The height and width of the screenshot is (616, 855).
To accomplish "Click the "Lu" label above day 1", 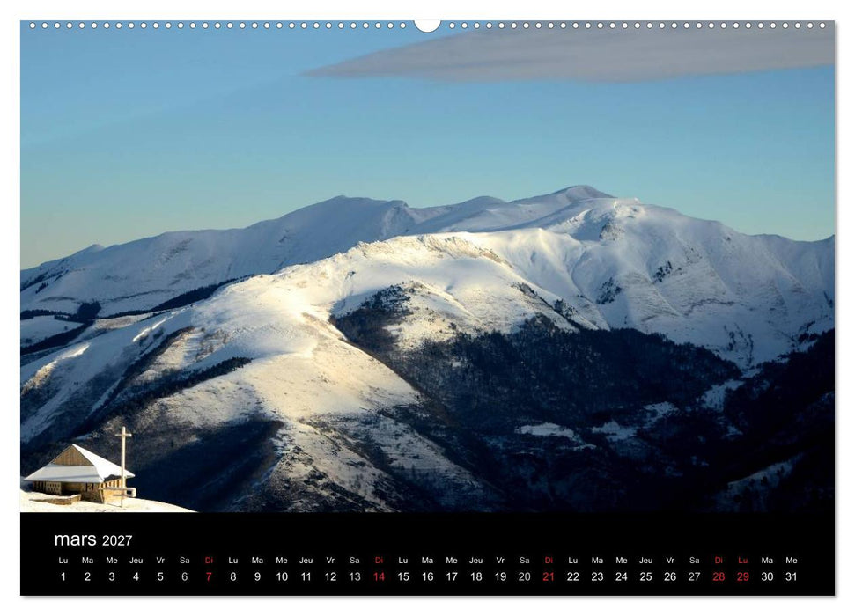I will (x=63, y=561).
